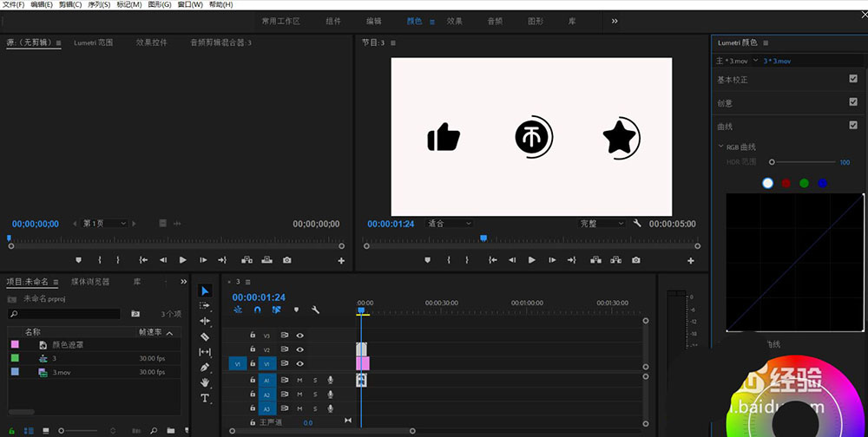Screen dimensions: 868x437
Task: Activate the Track Select Forward tool
Action: pyautogui.click(x=205, y=306)
